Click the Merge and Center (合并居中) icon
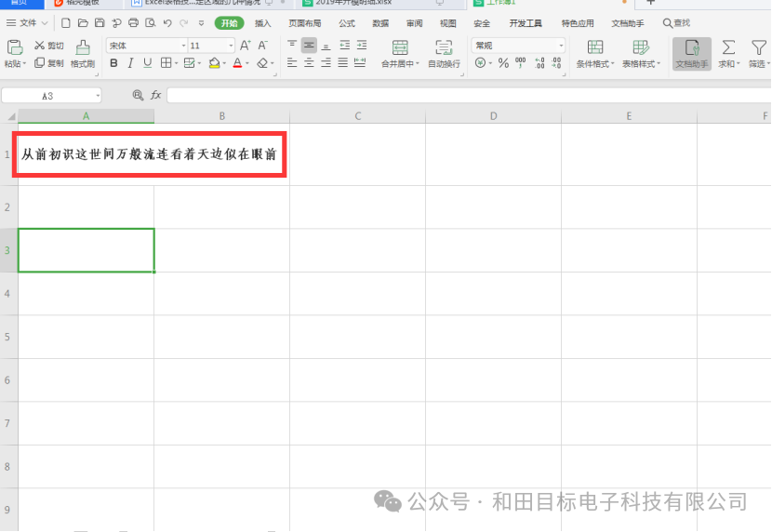 tap(400, 47)
